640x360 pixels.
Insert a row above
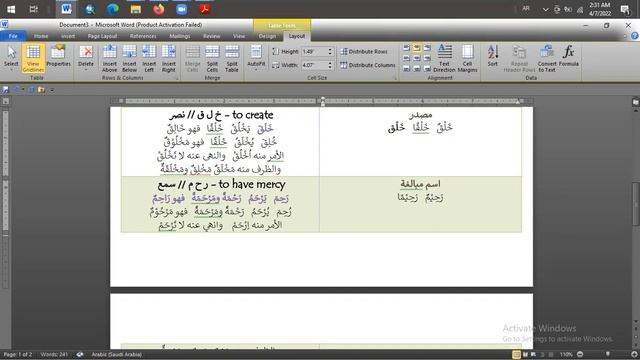(x=109, y=58)
